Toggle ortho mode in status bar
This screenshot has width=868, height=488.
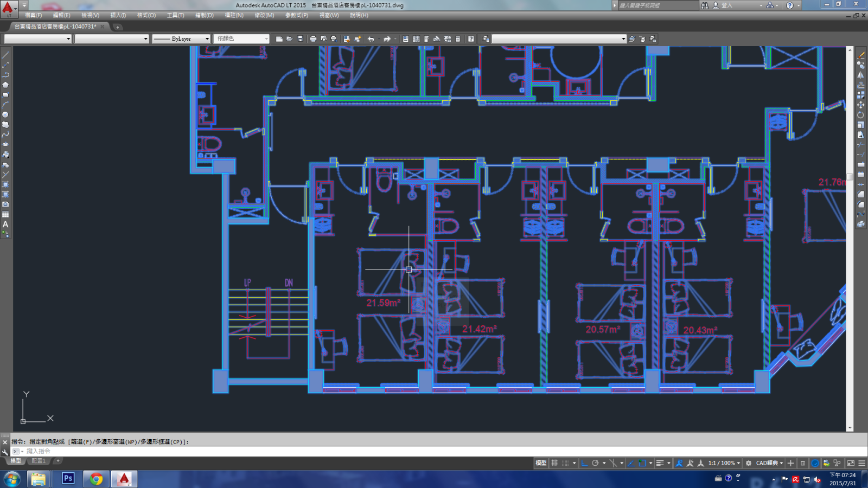click(584, 463)
